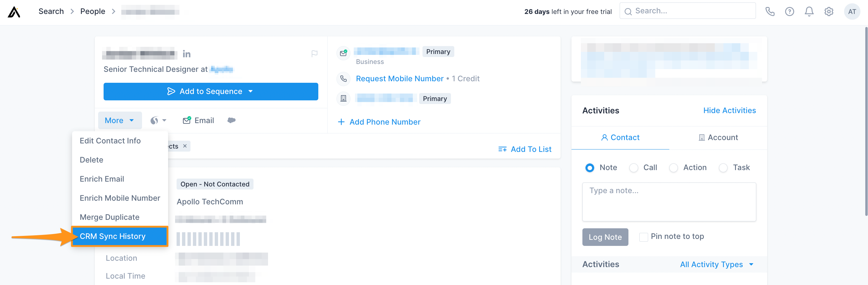Viewport: 868px width, 285px height.
Task: Click the Primary badge next to email
Action: click(438, 52)
